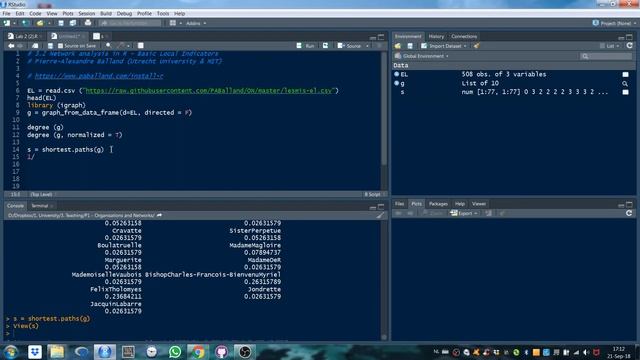Open the Project (None) menu

tap(614, 23)
